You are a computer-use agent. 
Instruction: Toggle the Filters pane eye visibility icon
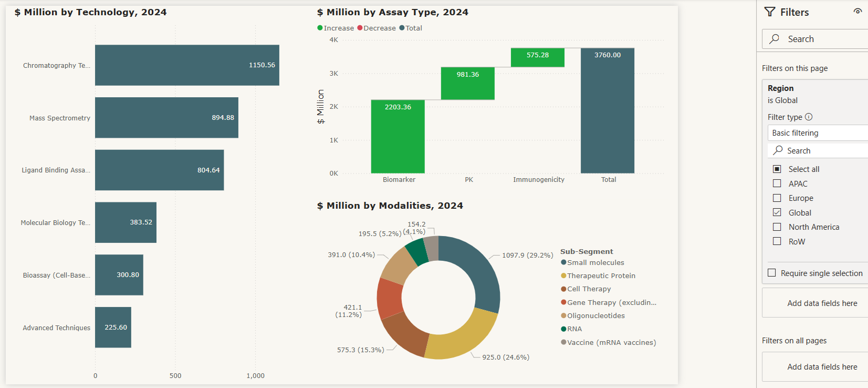[857, 11]
